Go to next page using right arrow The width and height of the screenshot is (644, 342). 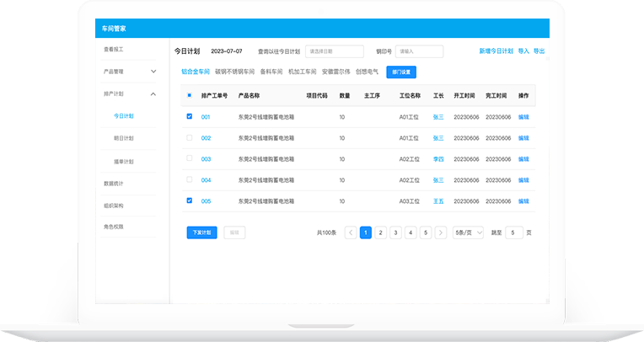click(440, 232)
